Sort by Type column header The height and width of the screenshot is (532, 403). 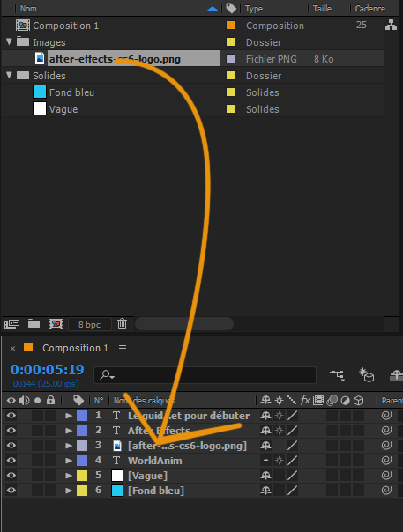254,9
